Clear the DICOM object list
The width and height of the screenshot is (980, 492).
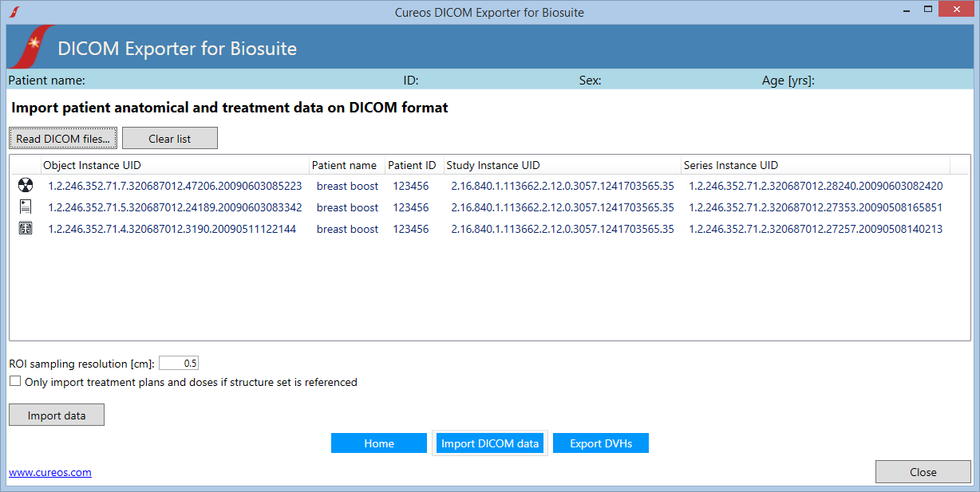pyautogui.click(x=169, y=137)
